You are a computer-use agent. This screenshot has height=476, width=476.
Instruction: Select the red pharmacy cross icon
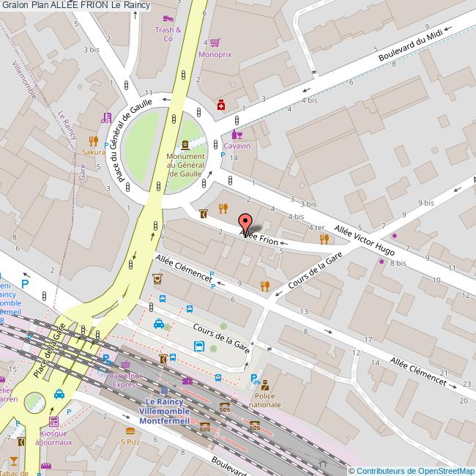[x=221, y=105]
